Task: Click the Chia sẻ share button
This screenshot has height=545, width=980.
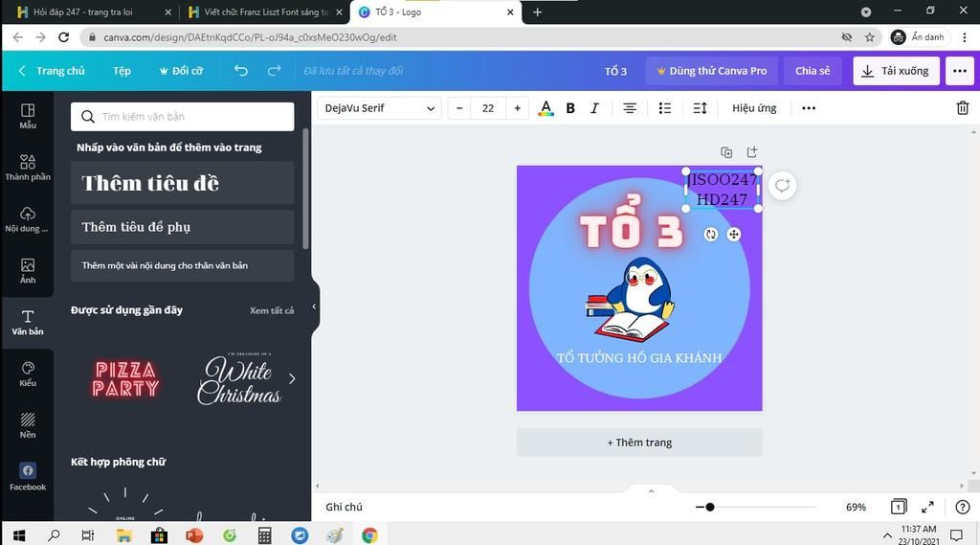Action: (x=813, y=71)
